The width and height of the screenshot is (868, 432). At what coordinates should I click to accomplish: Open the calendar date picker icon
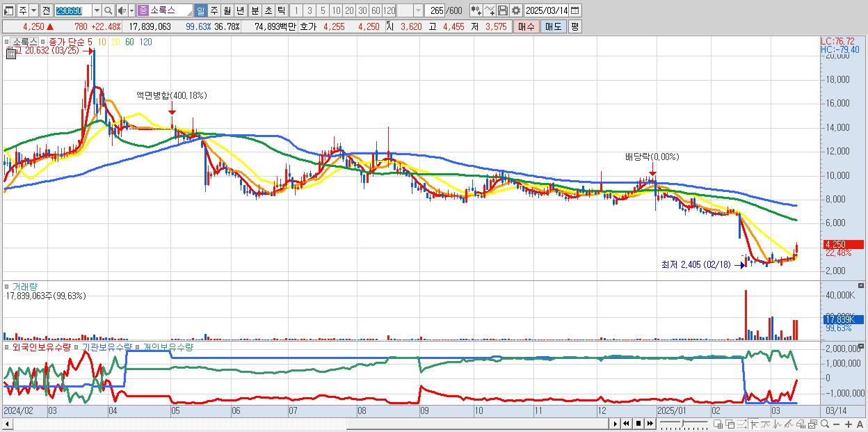[575, 10]
